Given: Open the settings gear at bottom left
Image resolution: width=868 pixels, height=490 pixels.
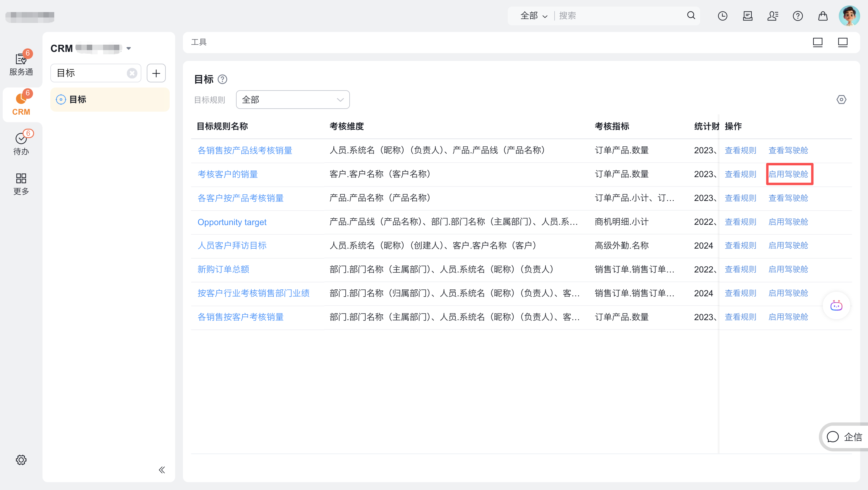Looking at the screenshot, I should [21, 460].
